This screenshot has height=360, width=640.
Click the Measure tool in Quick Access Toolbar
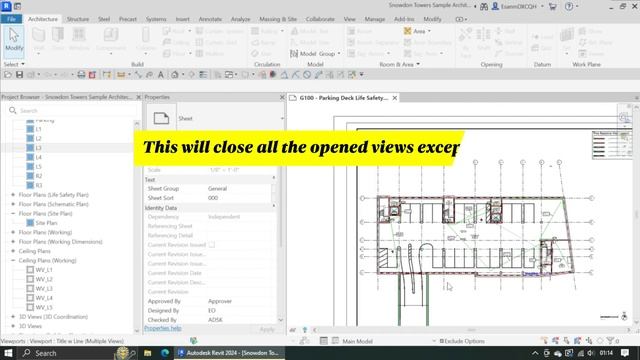click(121, 75)
